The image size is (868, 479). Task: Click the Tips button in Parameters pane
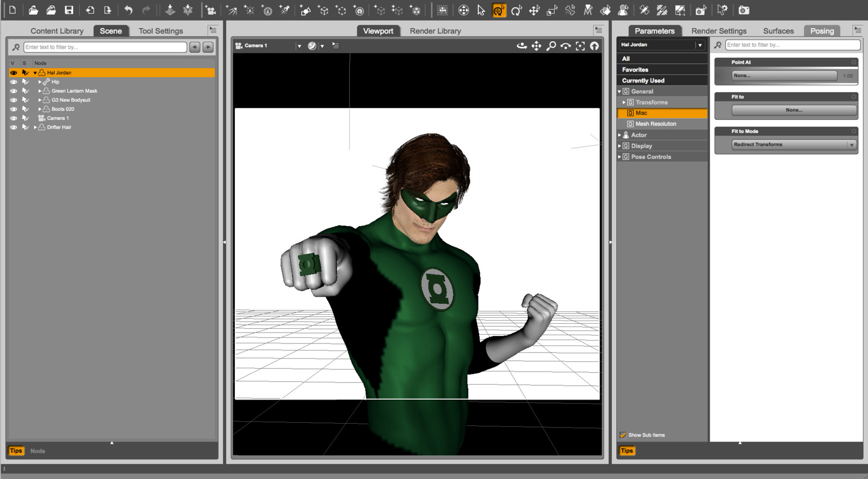pyautogui.click(x=627, y=451)
